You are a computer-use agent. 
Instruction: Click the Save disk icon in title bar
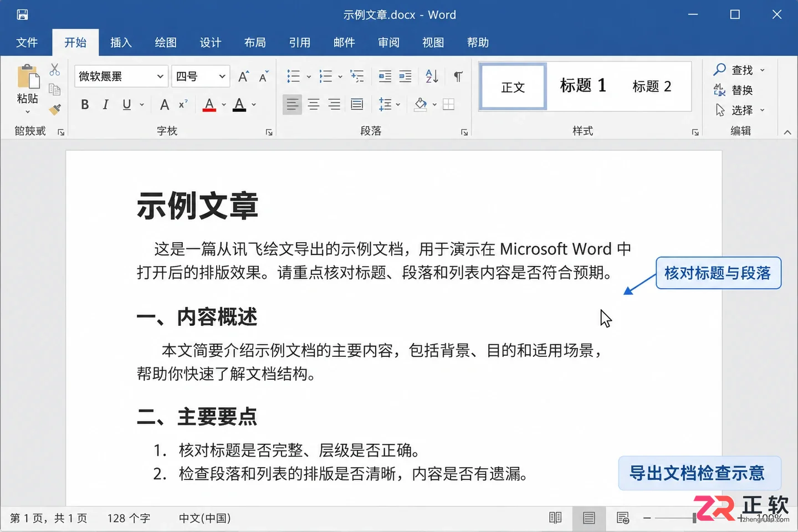[x=22, y=15]
